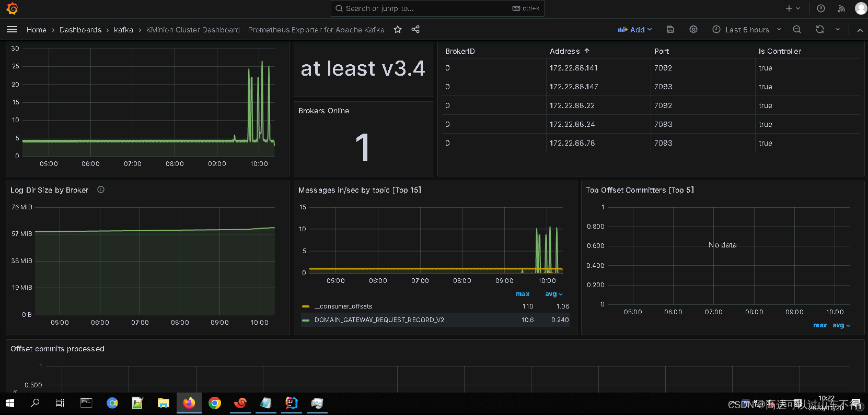Open the Brokers Online panel title
Viewport: 868px width, 415px height.
pos(323,111)
